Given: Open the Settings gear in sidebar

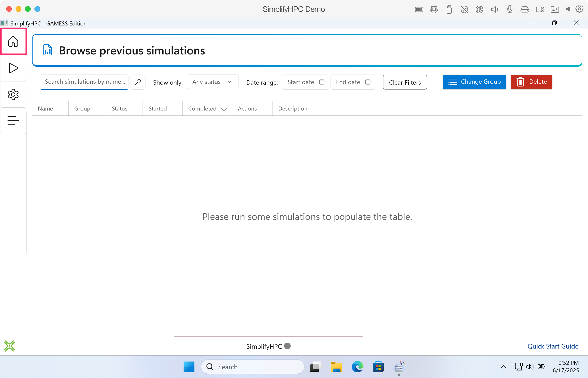Looking at the screenshot, I should click(13, 94).
